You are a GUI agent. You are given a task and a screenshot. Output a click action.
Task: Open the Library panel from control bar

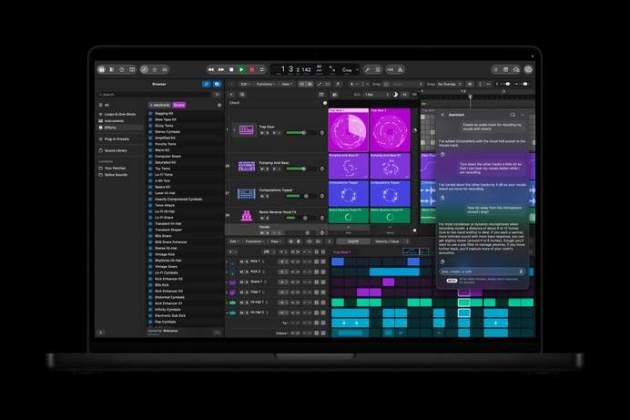click(x=102, y=70)
